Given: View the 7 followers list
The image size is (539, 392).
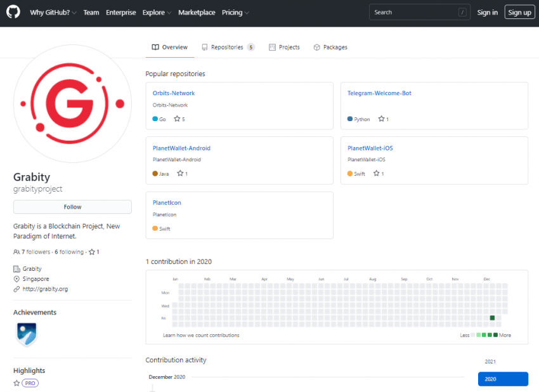Looking at the screenshot, I should pyautogui.click(x=36, y=252).
